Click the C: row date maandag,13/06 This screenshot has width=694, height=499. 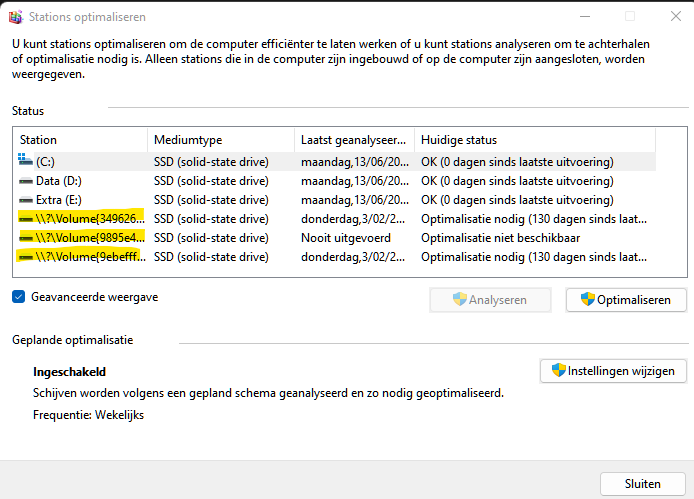point(355,162)
